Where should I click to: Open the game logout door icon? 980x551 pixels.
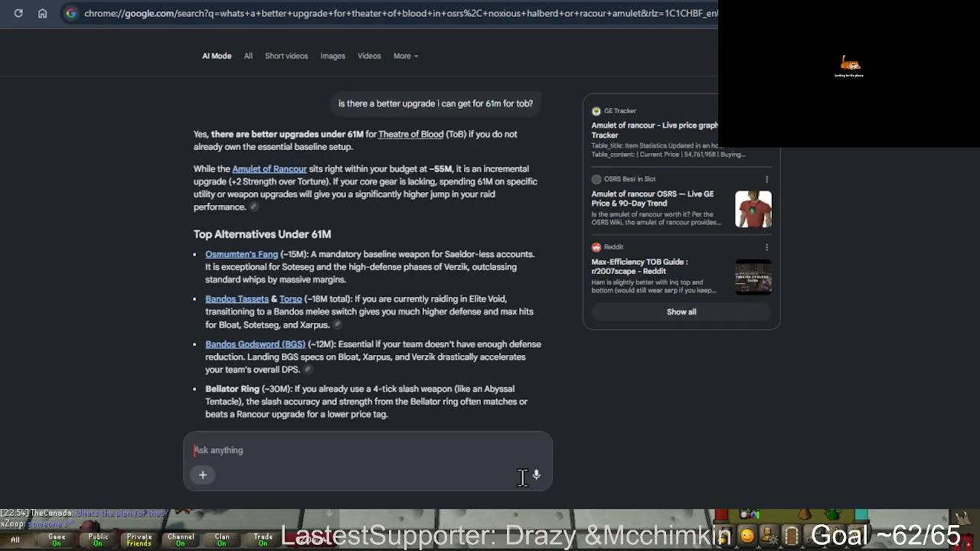[792, 536]
